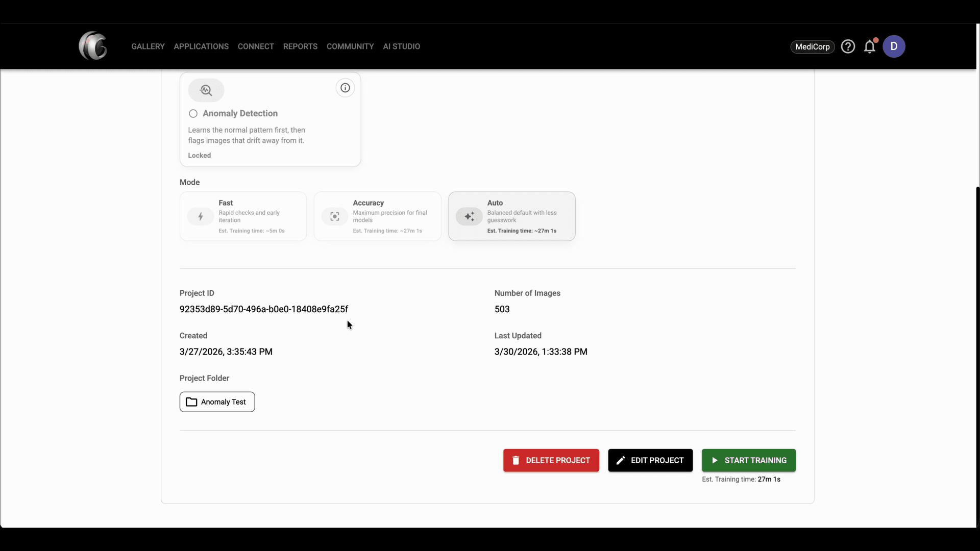Click the Anomaly Detection info icon
The height and width of the screenshot is (551, 980).
point(345,88)
